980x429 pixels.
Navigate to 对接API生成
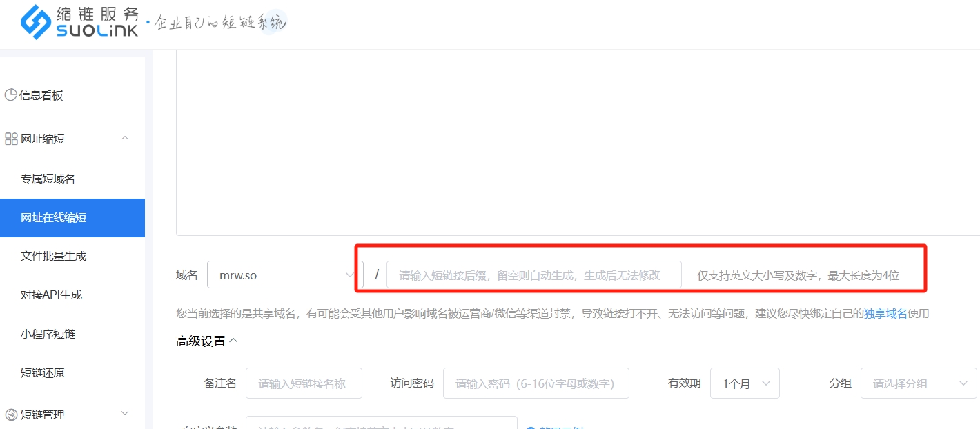(x=52, y=295)
